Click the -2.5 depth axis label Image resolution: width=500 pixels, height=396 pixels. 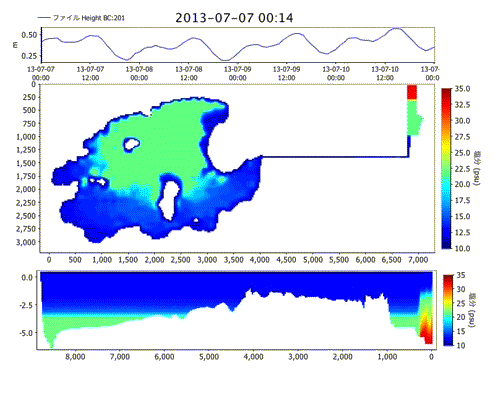coord(26,305)
